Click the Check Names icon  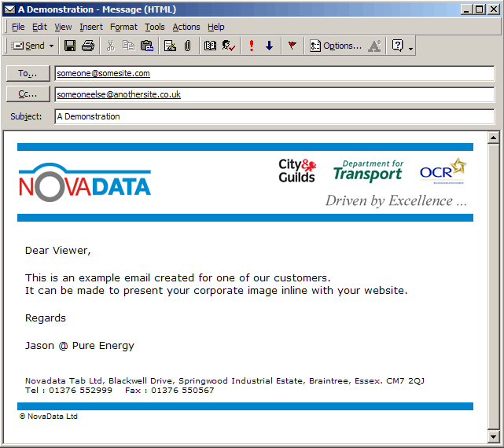click(x=228, y=46)
